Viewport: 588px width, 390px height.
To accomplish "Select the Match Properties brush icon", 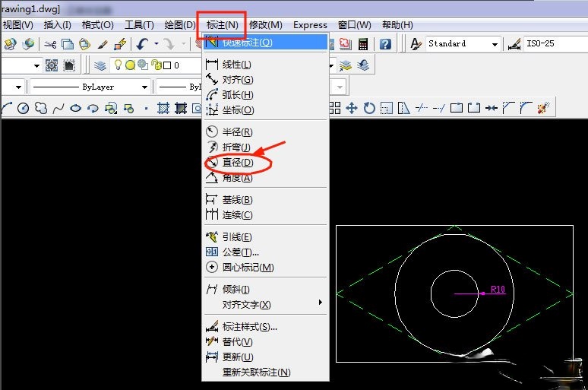I will pyautogui.click(x=103, y=44).
